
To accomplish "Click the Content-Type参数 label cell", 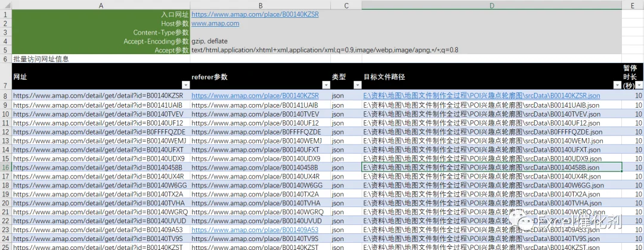I will 101,32.
